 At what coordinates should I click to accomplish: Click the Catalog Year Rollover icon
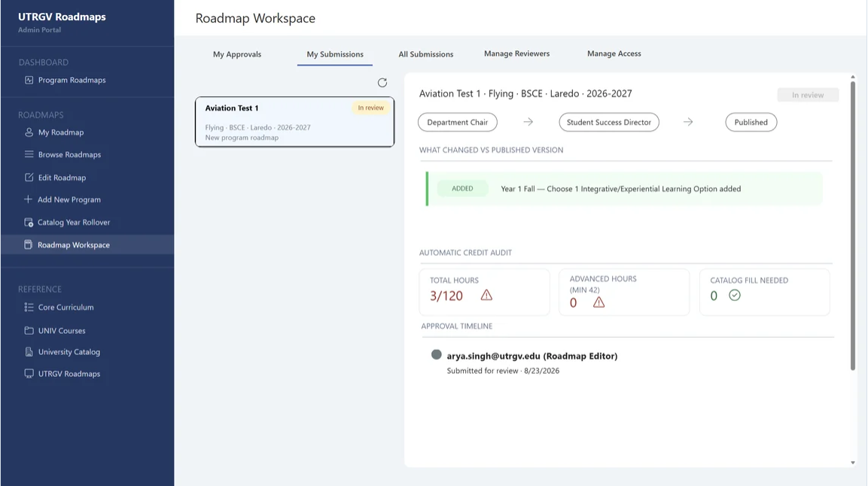tap(29, 222)
